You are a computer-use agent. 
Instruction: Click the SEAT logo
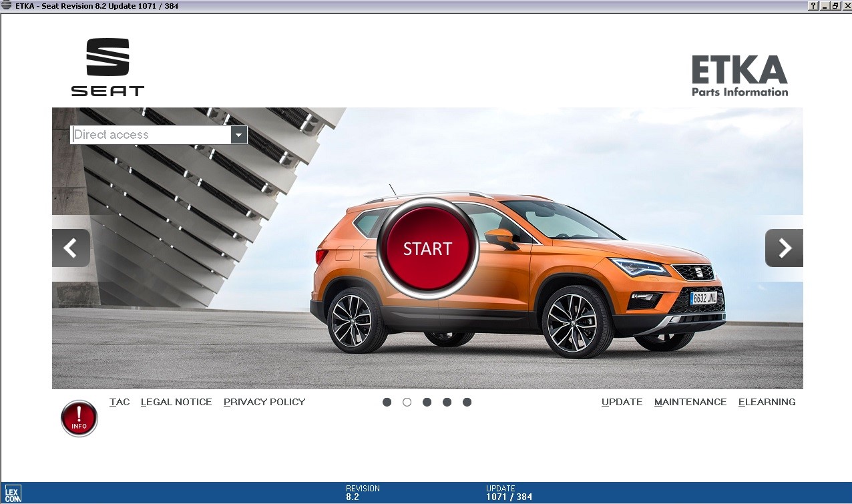[x=108, y=67]
